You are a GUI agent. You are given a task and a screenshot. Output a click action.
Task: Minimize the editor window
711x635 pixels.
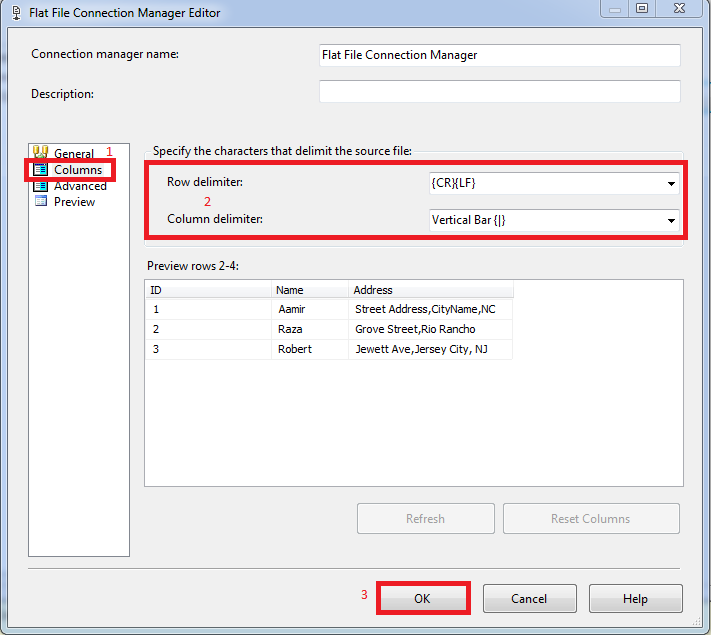tap(615, 8)
